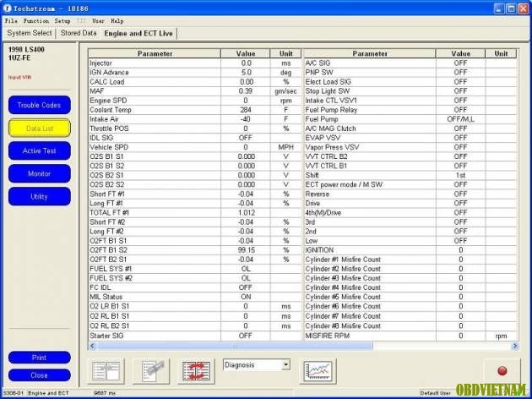Select the O2FT B1 S2 row

coord(195,250)
